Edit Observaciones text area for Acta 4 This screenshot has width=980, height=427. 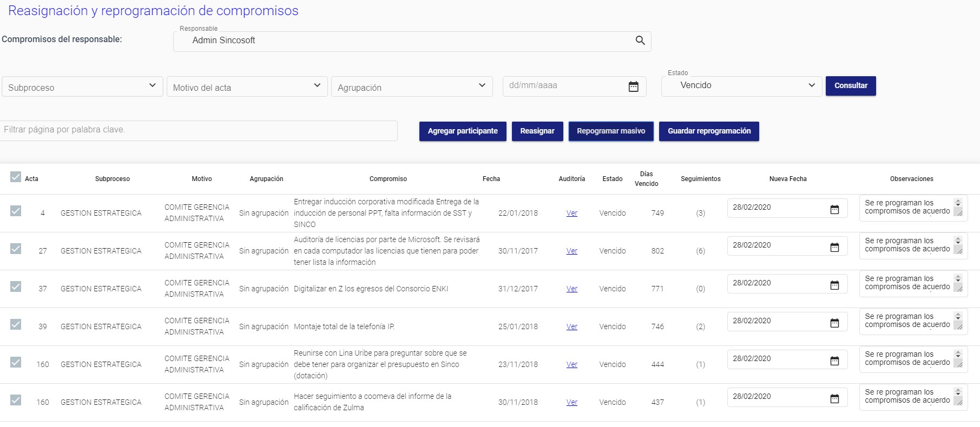point(913,208)
